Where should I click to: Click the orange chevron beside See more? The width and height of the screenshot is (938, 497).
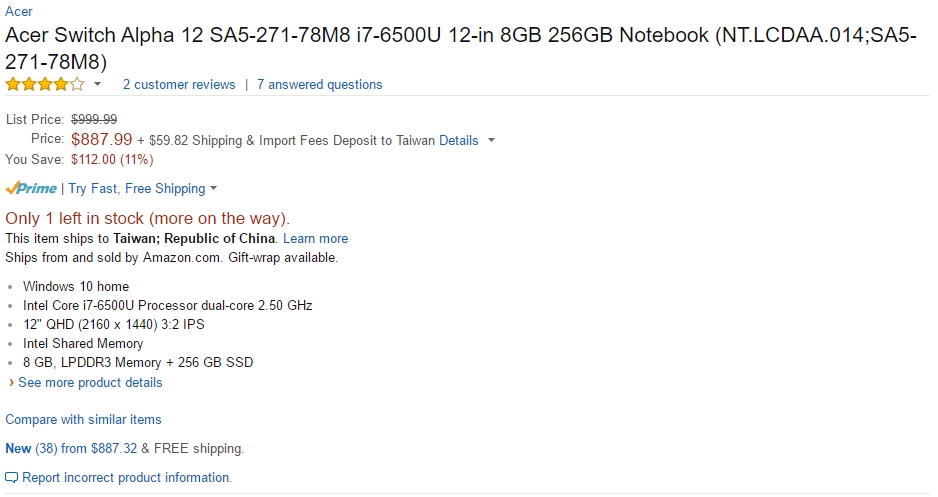pyautogui.click(x=11, y=383)
